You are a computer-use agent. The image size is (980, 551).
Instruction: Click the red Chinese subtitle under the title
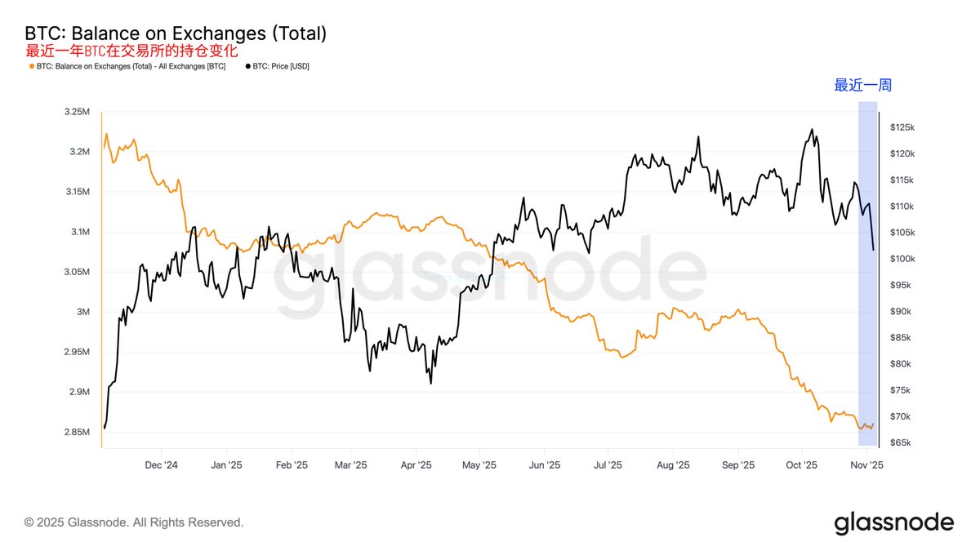(131, 51)
